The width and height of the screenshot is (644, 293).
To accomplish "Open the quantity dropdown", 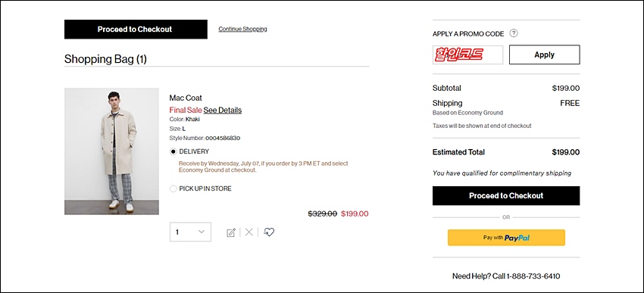I will pyautogui.click(x=190, y=232).
